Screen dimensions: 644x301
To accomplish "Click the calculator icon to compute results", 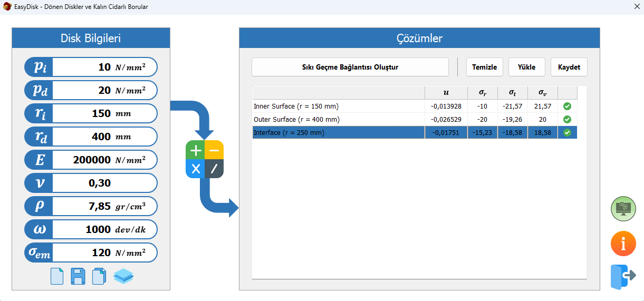I will tap(205, 160).
